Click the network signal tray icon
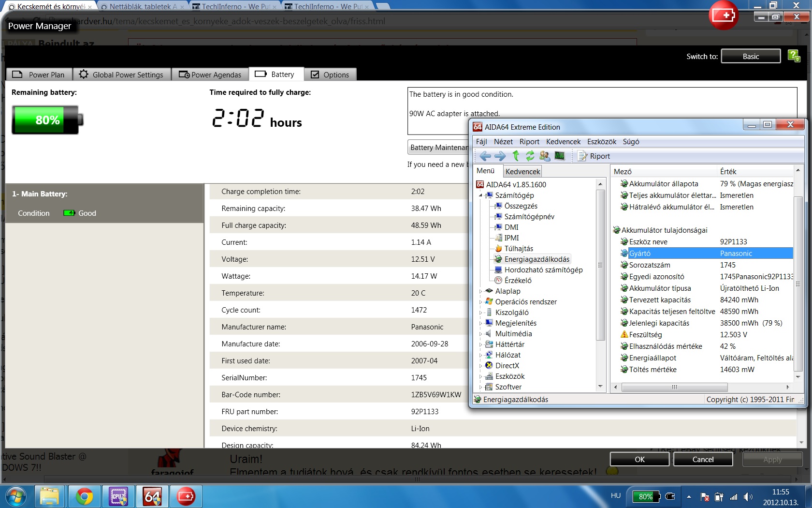The height and width of the screenshot is (508, 812). pyautogui.click(x=734, y=497)
